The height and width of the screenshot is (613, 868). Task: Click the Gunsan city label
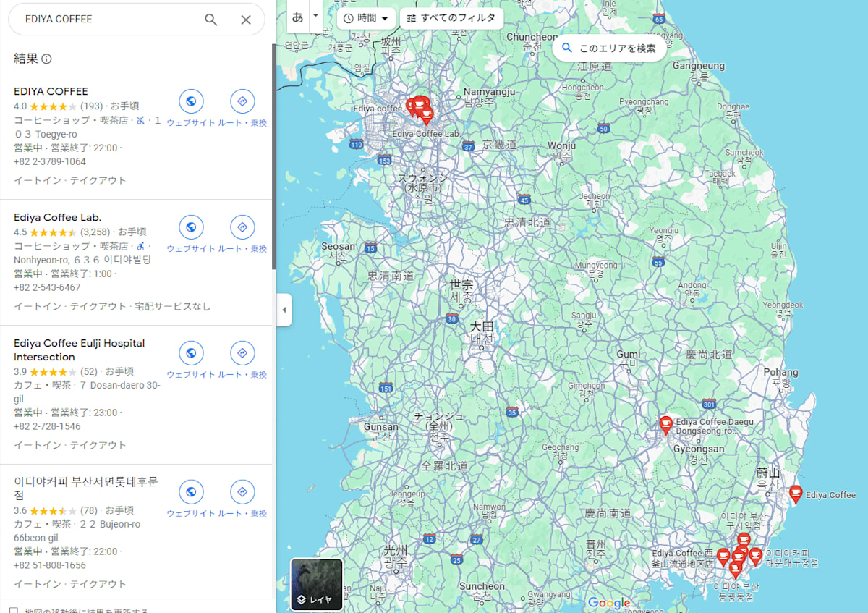(380, 427)
